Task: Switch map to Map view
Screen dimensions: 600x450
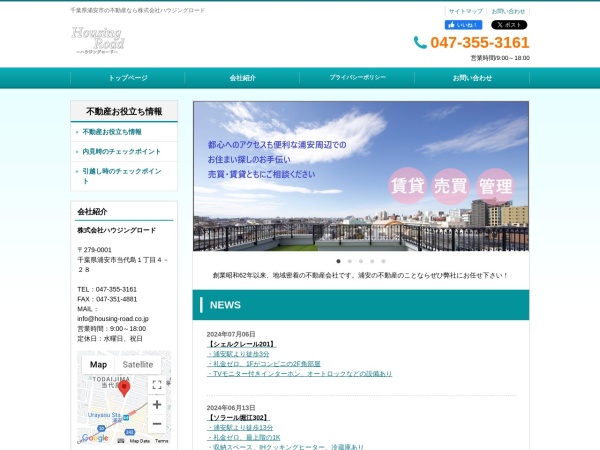Action: pyautogui.click(x=98, y=365)
